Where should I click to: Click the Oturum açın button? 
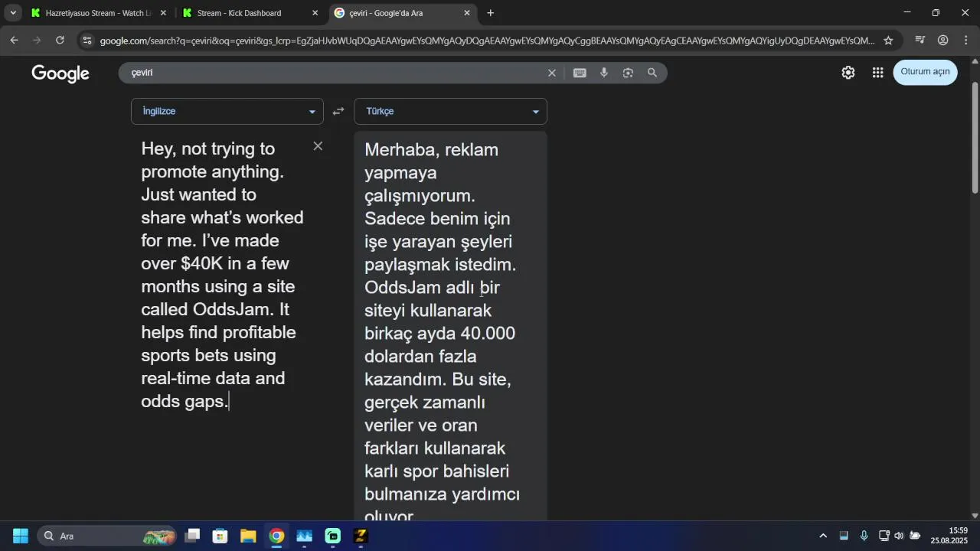tap(925, 72)
